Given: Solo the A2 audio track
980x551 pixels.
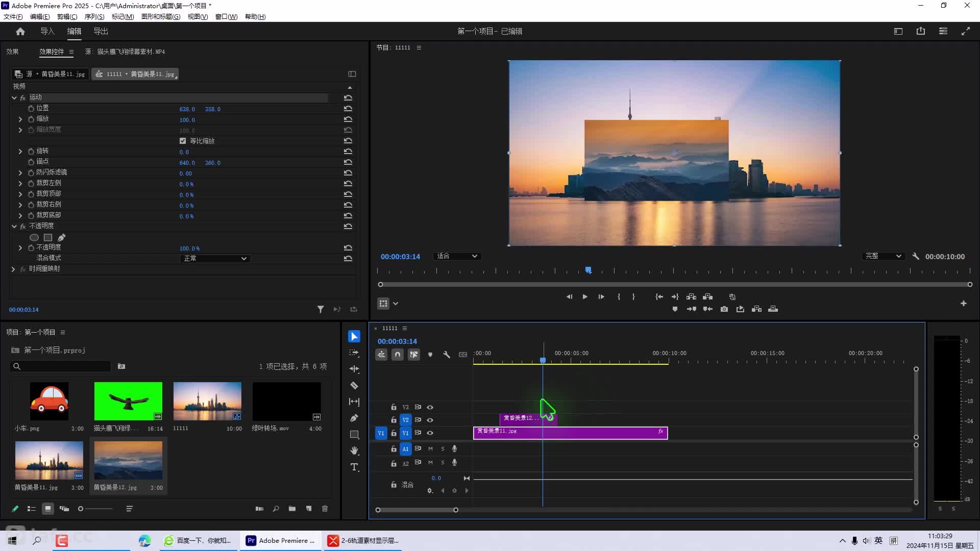Looking at the screenshot, I should [x=443, y=463].
